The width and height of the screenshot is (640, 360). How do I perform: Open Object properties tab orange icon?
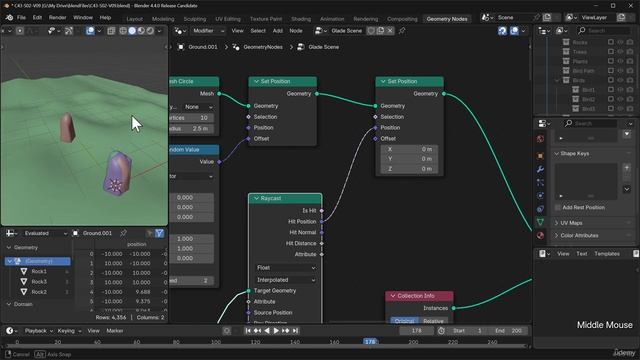point(540,156)
